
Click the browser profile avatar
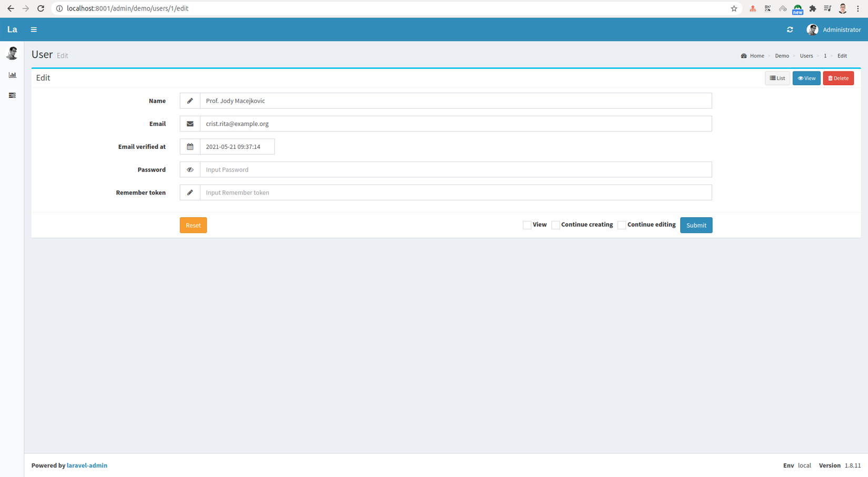(x=843, y=8)
